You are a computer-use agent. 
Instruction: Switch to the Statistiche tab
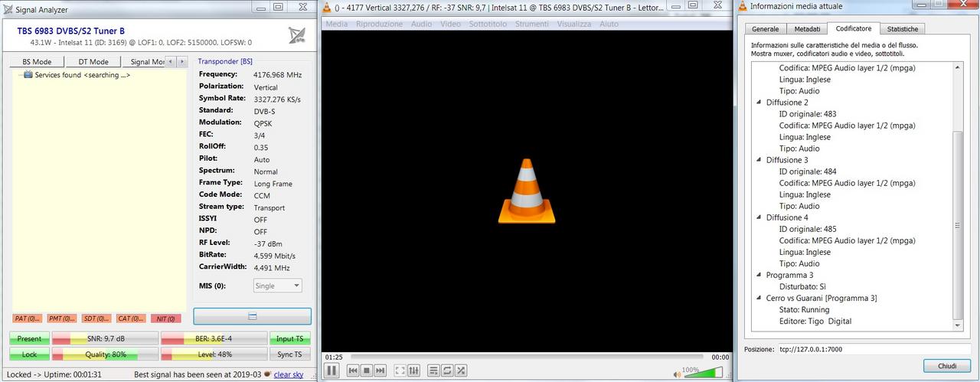902,29
